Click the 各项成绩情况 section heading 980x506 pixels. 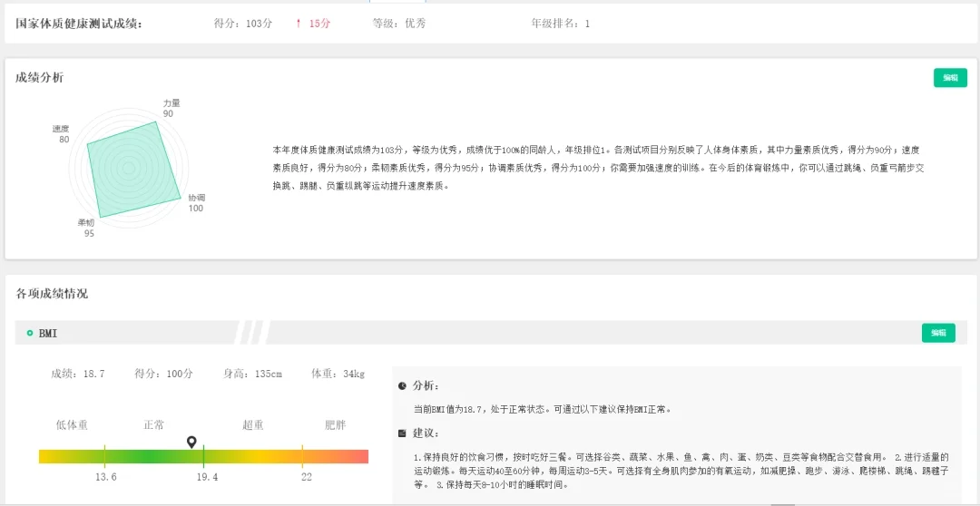[x=52, y=294]
